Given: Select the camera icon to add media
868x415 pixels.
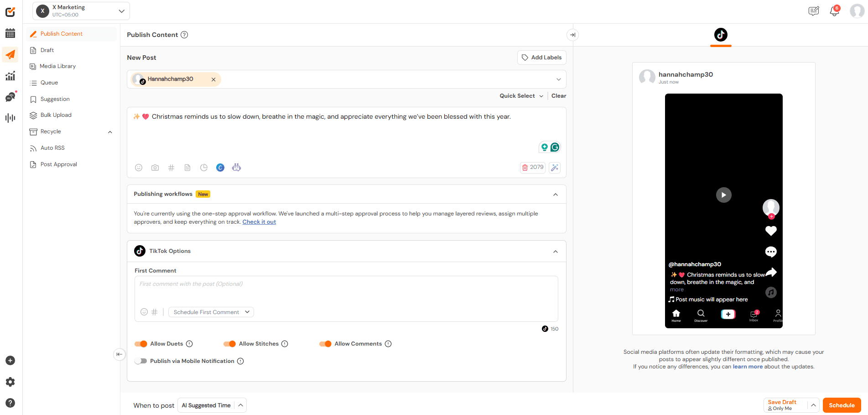Looking at the screenshot, I should (155, 168).
